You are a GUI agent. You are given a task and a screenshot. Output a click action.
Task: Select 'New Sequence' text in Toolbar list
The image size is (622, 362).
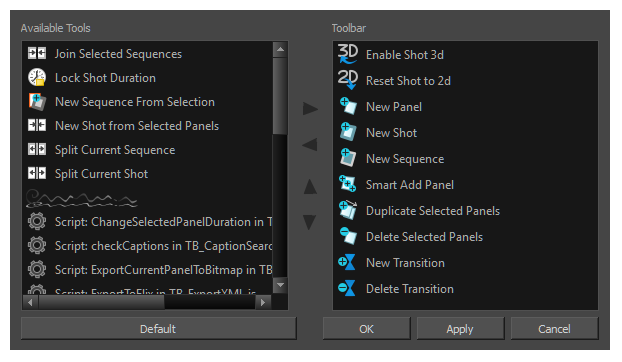(x=405, y=159)
